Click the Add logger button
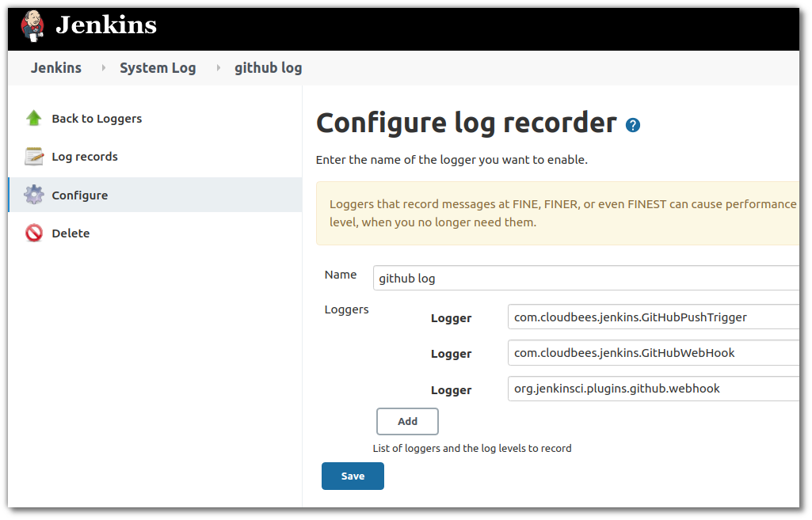Viewport: 812px width, 520px height. 407,421
